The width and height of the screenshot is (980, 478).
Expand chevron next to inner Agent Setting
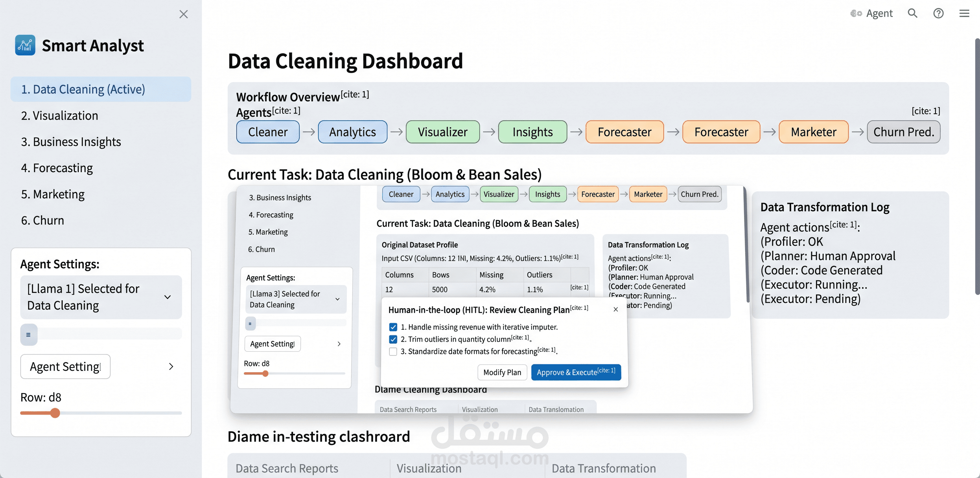pyautogui.click(x=339, y=344)
